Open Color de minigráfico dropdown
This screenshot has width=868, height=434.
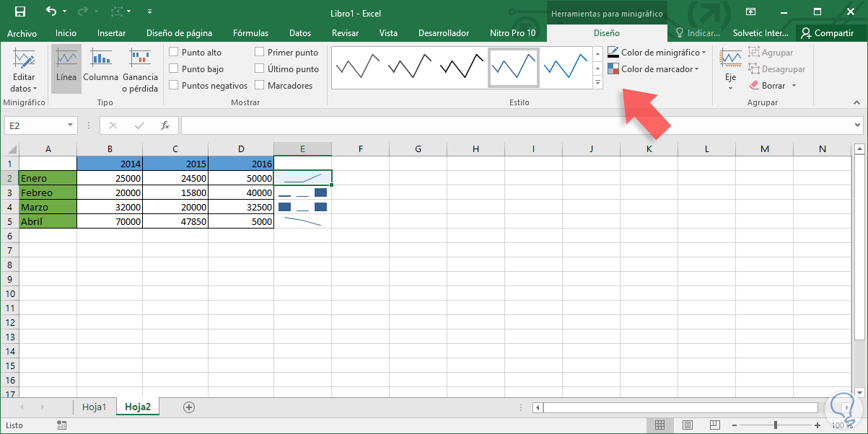click(657, 53)
